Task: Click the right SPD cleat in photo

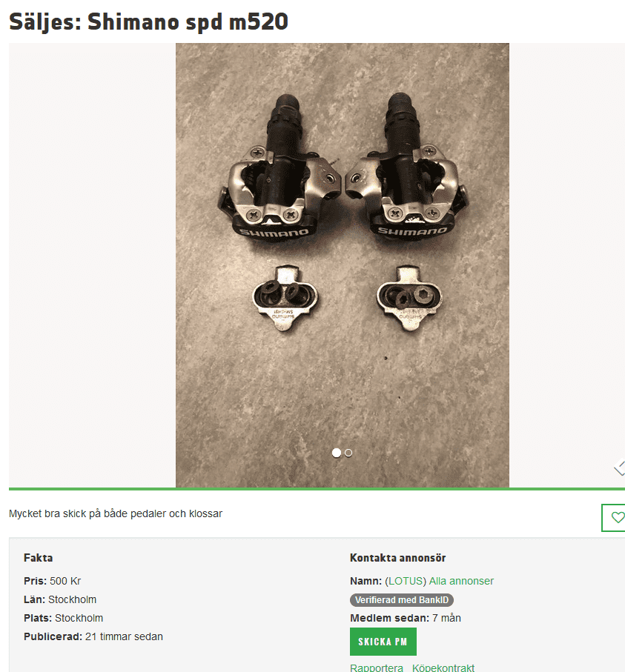Action: coord(409,298)
